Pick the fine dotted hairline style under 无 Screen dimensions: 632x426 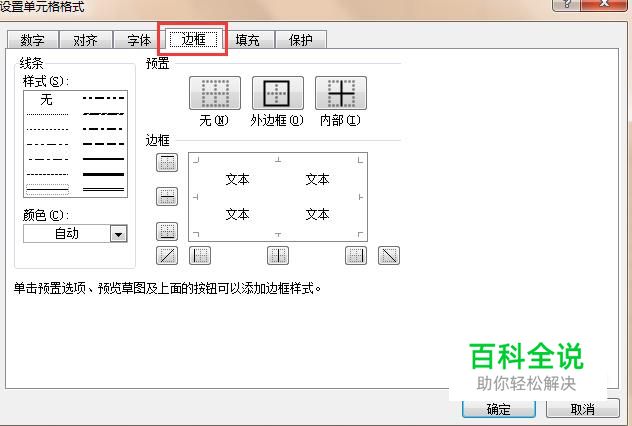coord(47,114)
